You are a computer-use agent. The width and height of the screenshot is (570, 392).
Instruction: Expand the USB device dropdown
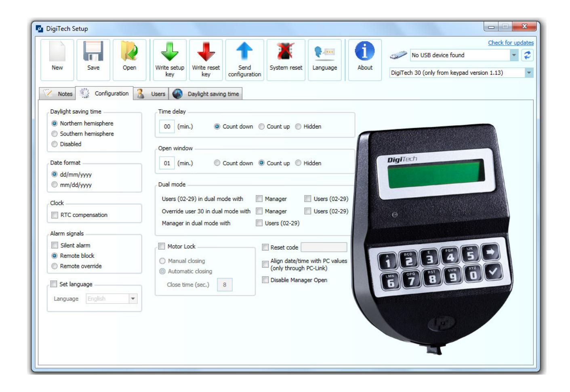click(x=514, y=55)
